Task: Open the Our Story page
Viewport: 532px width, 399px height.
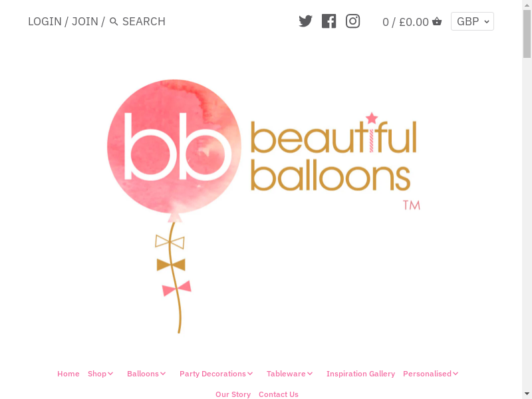Action: coord(233,394)
